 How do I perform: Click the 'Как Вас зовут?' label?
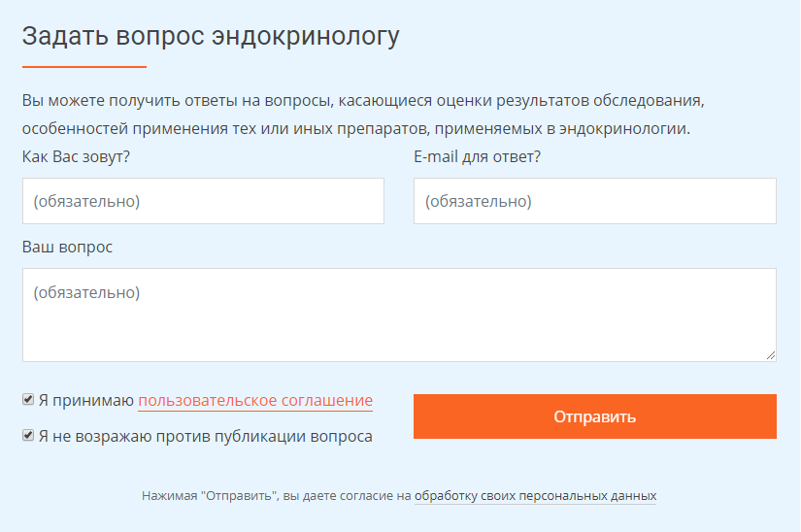(x=76, y=156)
